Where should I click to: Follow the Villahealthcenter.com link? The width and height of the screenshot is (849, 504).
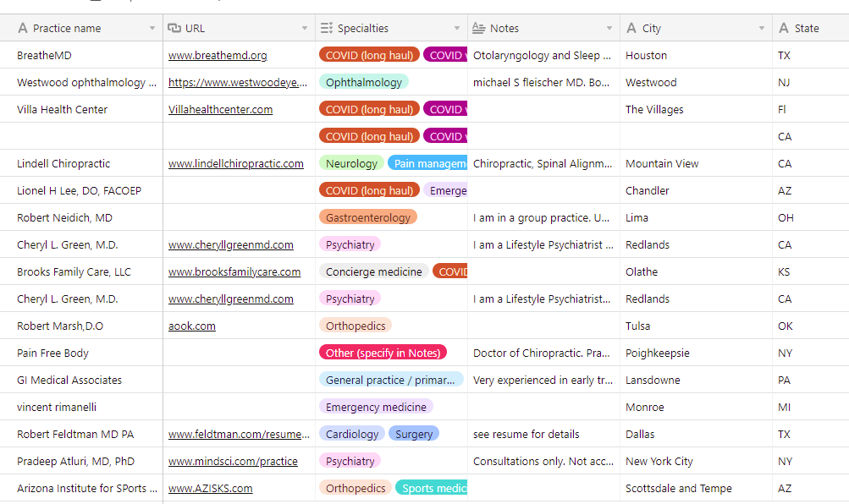(220, 110)
